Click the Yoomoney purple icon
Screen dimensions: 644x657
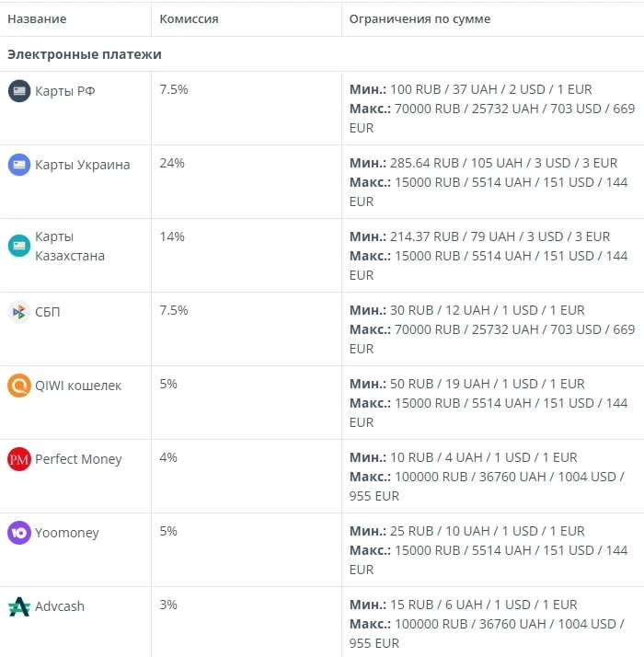click(x=19, y=533)
